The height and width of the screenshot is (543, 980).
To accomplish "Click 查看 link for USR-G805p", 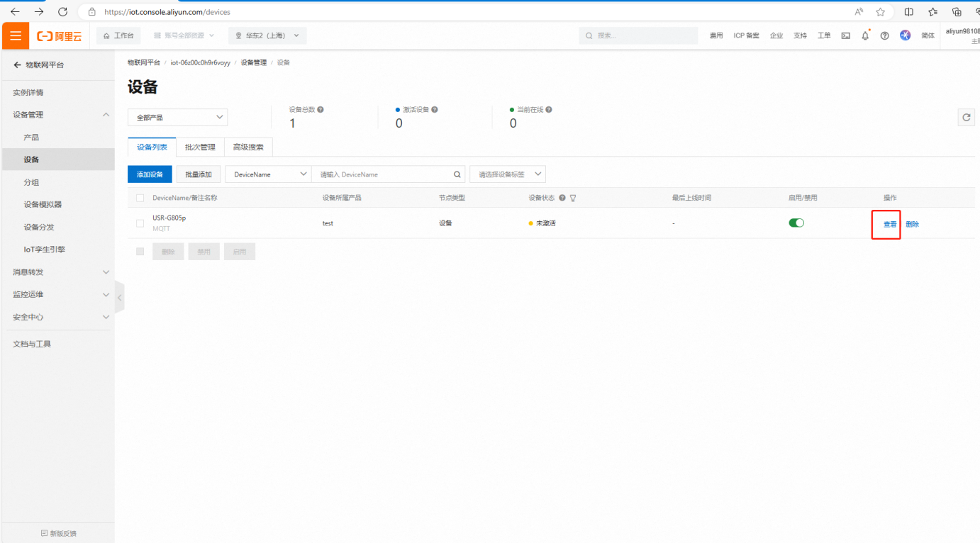I will [x=889, y=225].
